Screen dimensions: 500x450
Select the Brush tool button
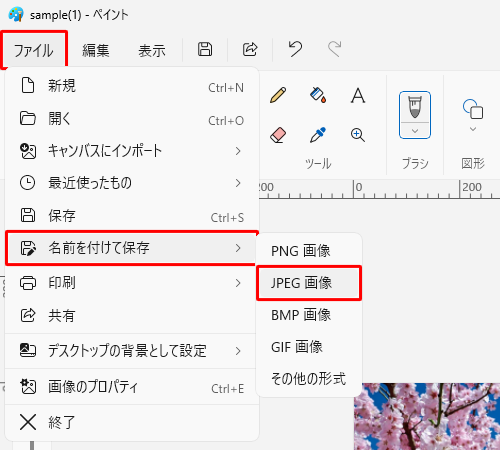pyautogui.click(x=415, y=107)
